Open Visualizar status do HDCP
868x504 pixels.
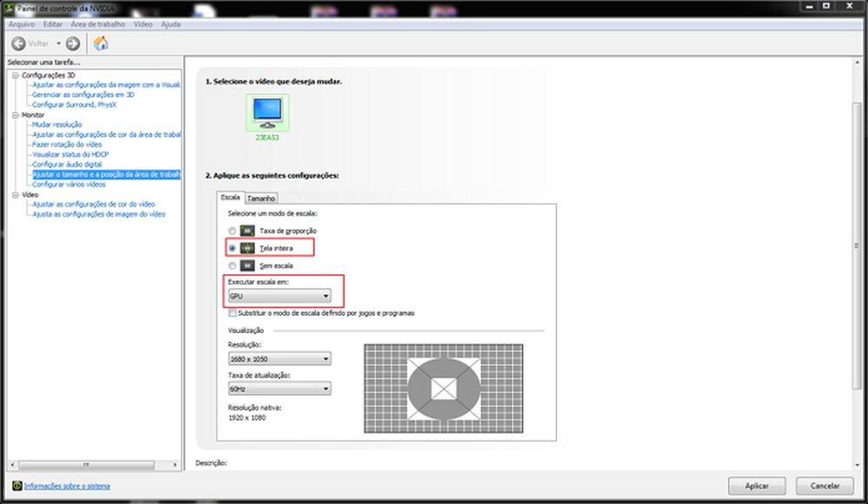coord(70,154)
